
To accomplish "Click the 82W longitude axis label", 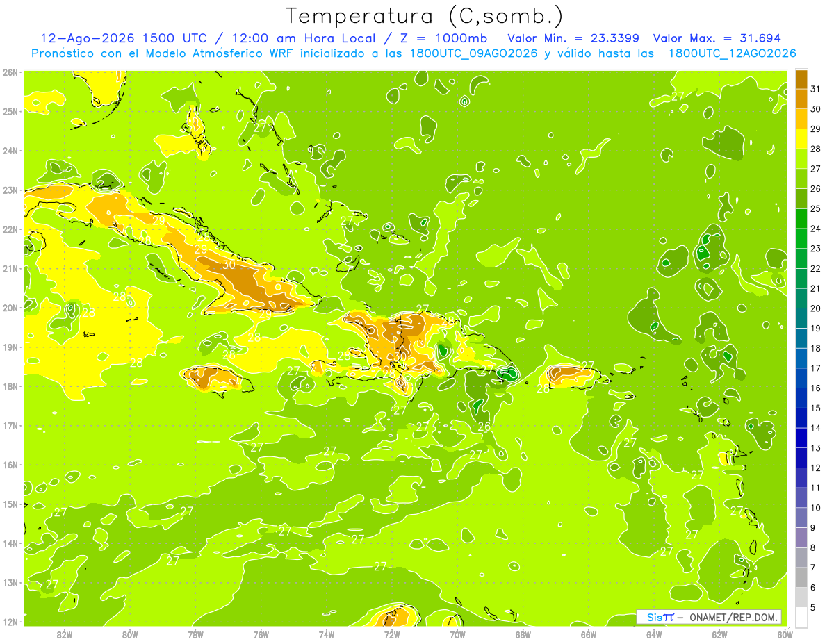I will pyautogui.click(x=65, y=634).
